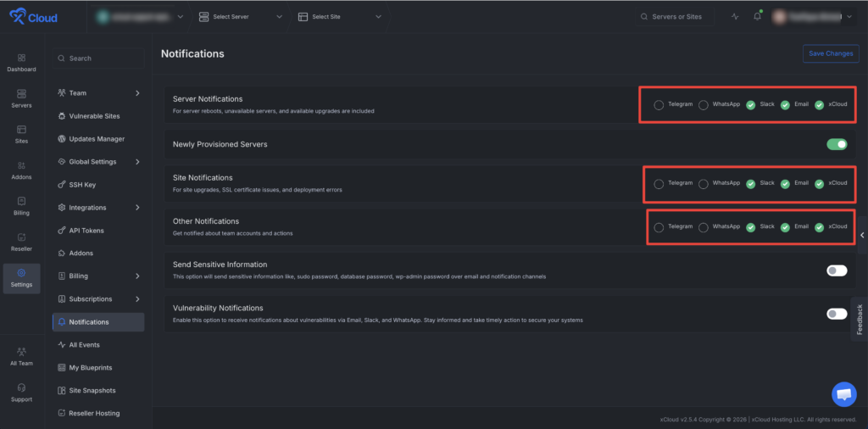This screenshot has width=868, height=429.
Task: Click the activity pulse icon in header
Action: click(x=735, y=17)
